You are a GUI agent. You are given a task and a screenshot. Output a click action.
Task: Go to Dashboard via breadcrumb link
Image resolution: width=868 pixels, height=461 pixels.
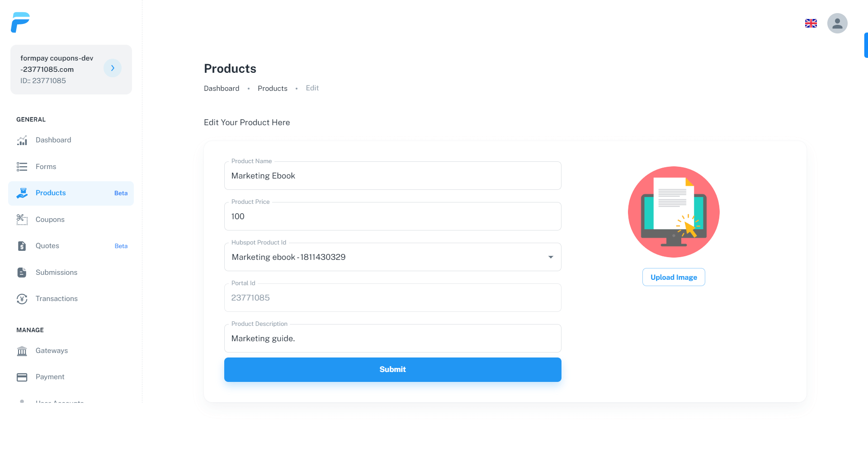click(x=222, y=89)
